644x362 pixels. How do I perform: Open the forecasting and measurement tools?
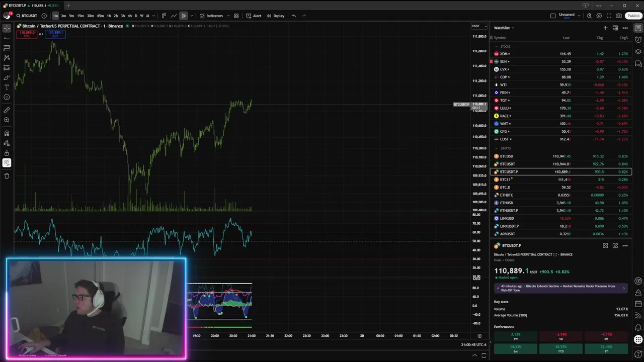7,67
